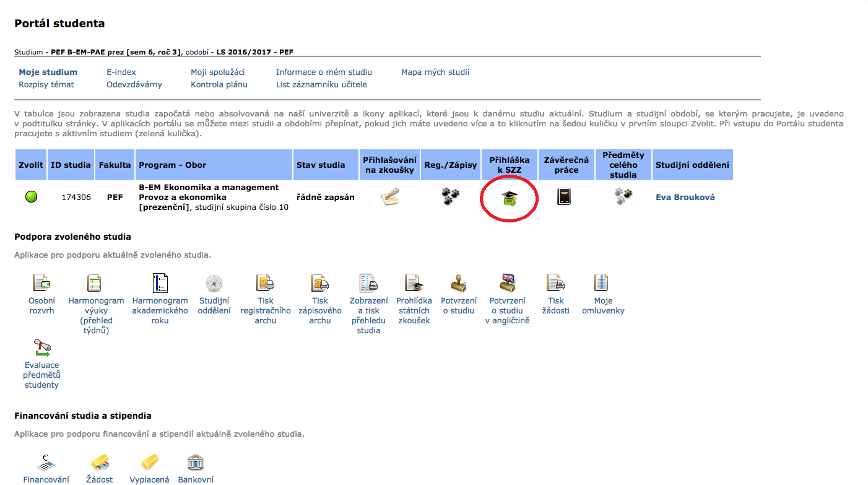Select the green active study ball

[x=31, y=197]
